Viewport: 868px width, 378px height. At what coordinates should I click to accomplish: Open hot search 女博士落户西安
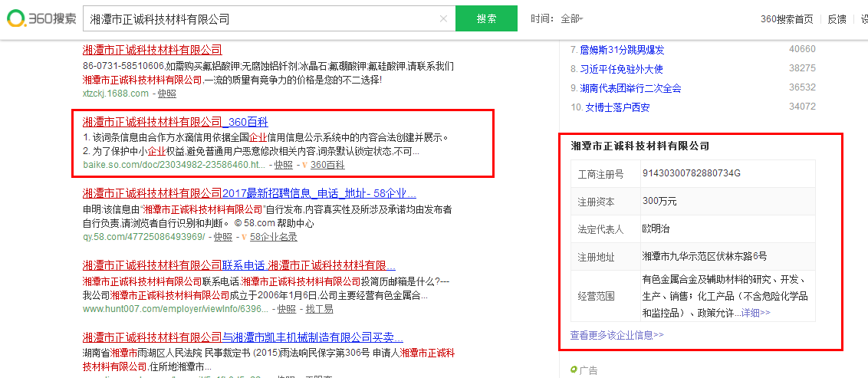[x=617, y=107]
